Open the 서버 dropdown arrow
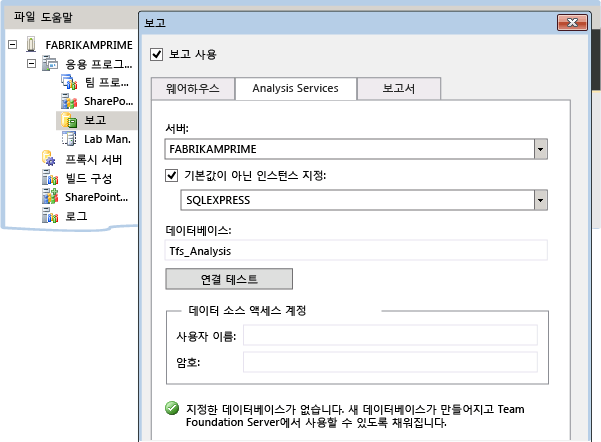The image size is (601, 442). 540,149
